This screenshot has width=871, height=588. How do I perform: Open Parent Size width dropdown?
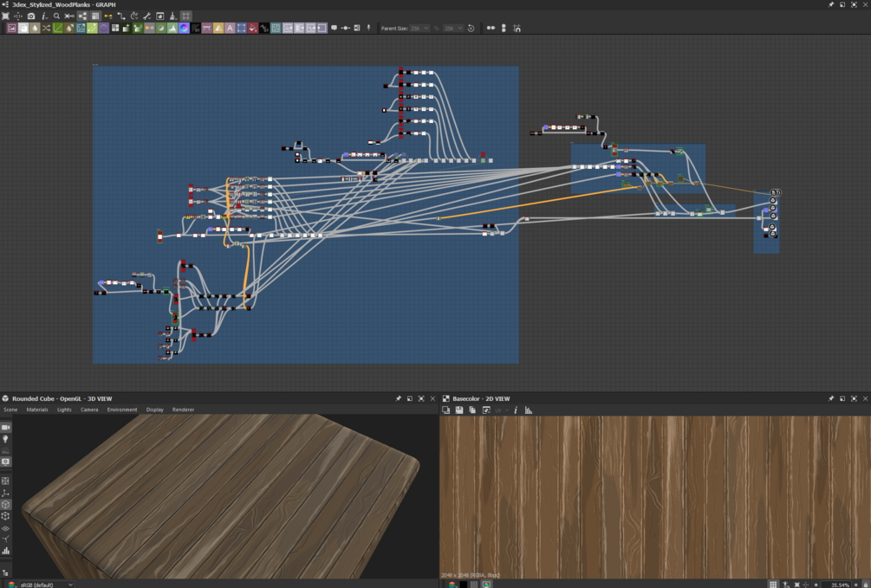[x=419, y=28]
